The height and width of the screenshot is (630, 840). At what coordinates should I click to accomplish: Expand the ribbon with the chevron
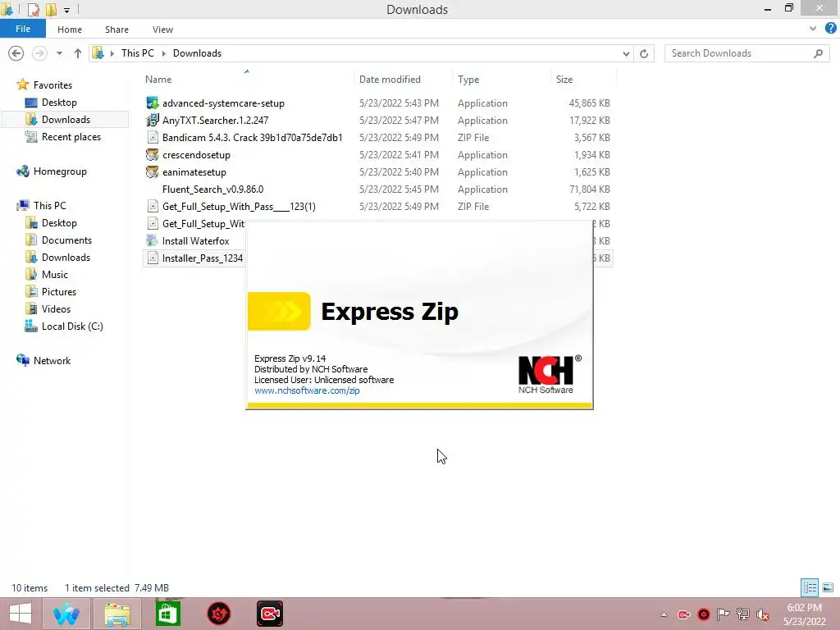pyautogui.click(x=813, y=29)
